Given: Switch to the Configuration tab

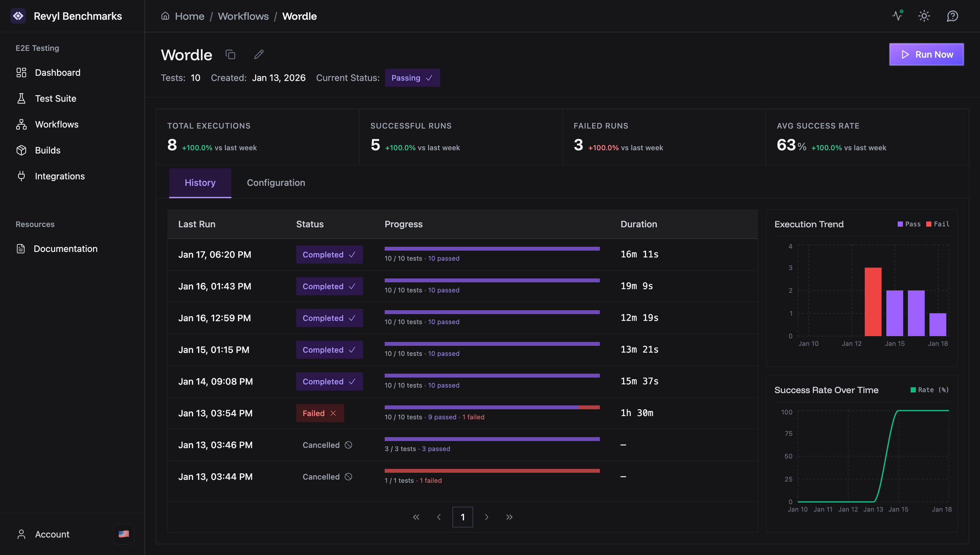Looking at the screenshot, I should pyautogui.click(x=276, y=183).
